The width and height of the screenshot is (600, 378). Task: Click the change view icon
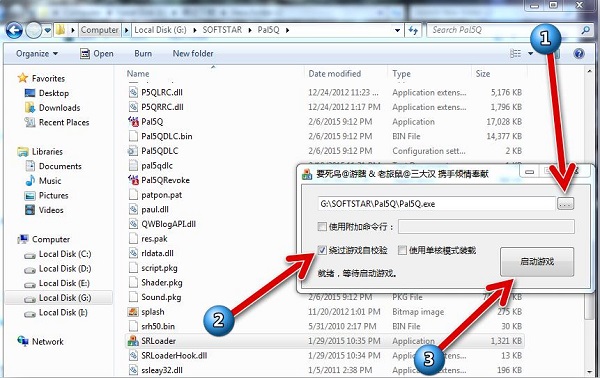tap(515, 54)
